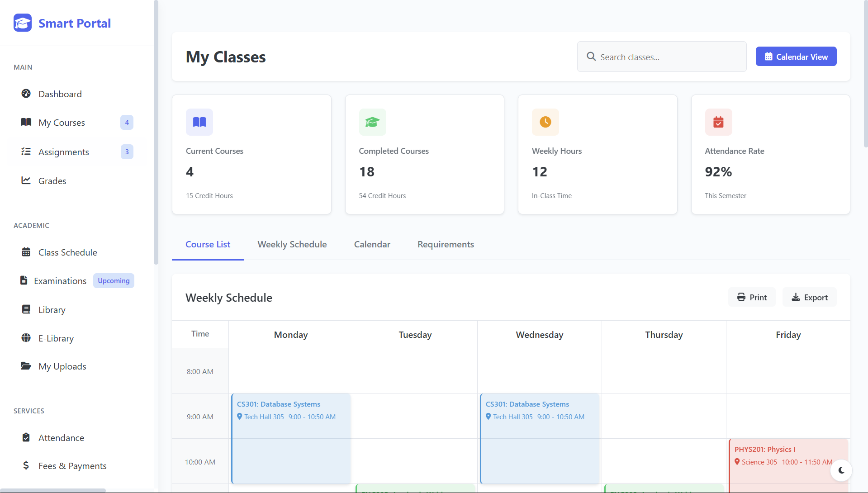The width and height of the screenshot is (868, 493).
Task: Switch to the Weekly Schedule tab
Action: click(x=292, y=245)
